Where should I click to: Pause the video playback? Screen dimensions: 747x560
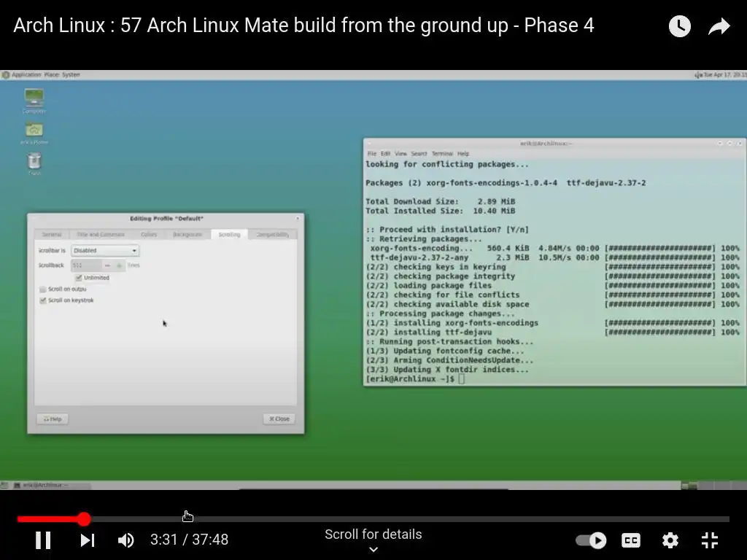[x=43, y=540]
